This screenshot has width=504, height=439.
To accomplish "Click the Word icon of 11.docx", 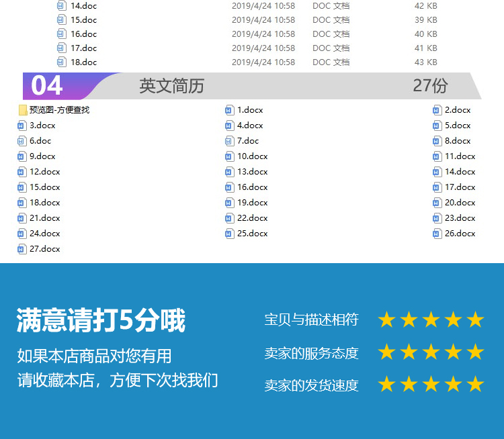I will [x=437, y=156].
